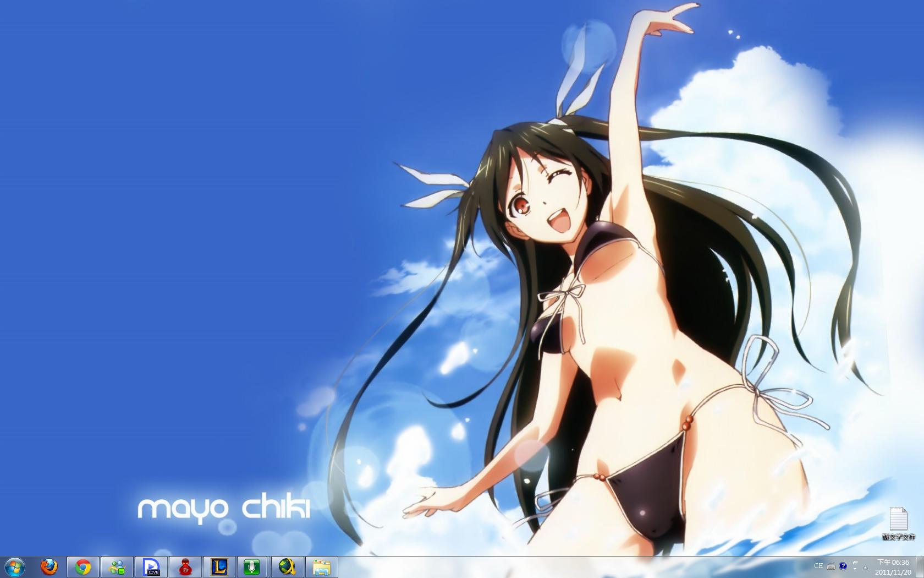The height and width of the screenshot is (578, 924).
Task: Select the 新文字文件 desktop text file
Action: (x=899, y=524)
